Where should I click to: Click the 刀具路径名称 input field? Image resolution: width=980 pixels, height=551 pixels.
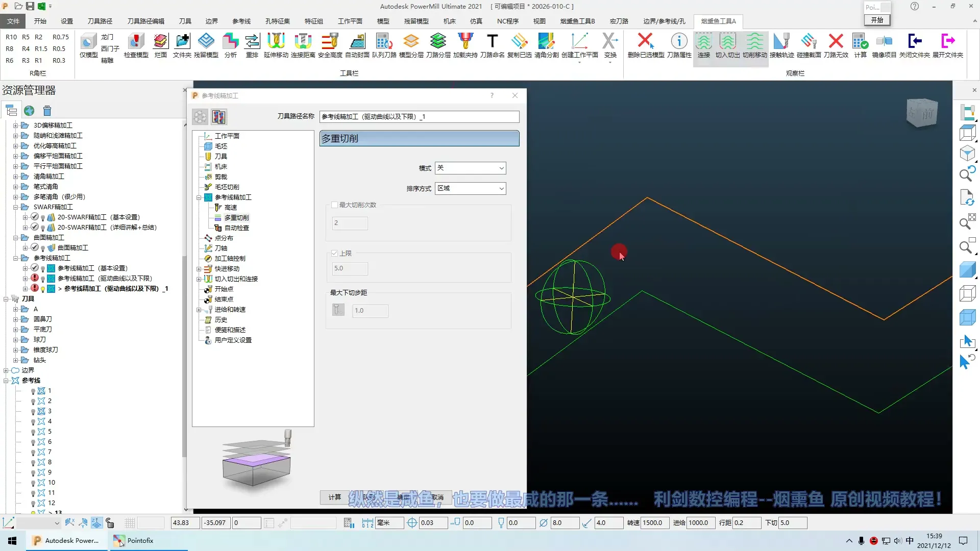[419, 117]
